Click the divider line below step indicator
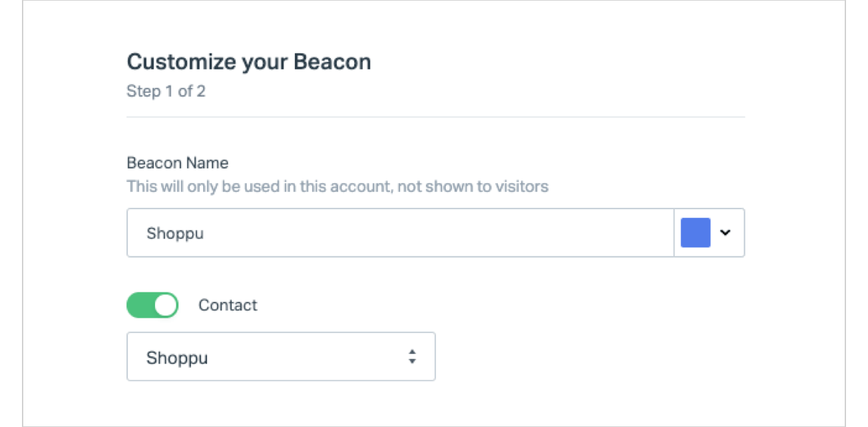Image resolution: width=868 pixels, height=427 pixels. pos(435,117)
